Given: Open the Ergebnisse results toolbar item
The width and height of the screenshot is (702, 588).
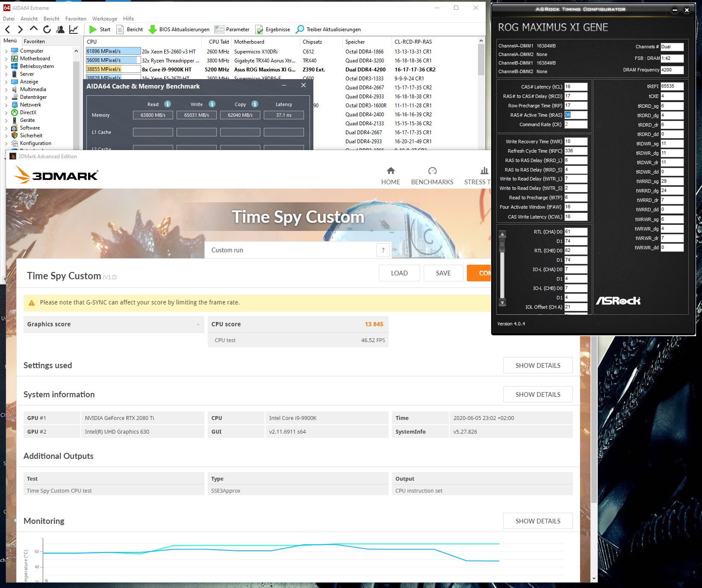Looking at the screenshot, I should tap(273, 30).
